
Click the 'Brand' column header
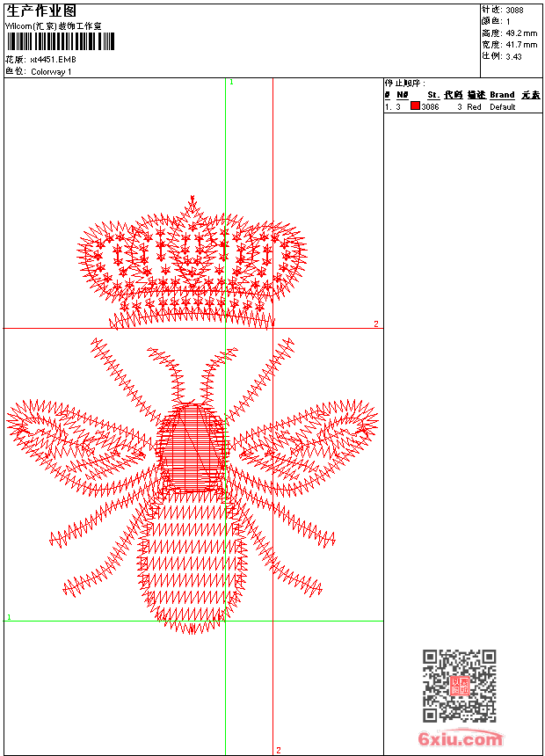(502, 95)
